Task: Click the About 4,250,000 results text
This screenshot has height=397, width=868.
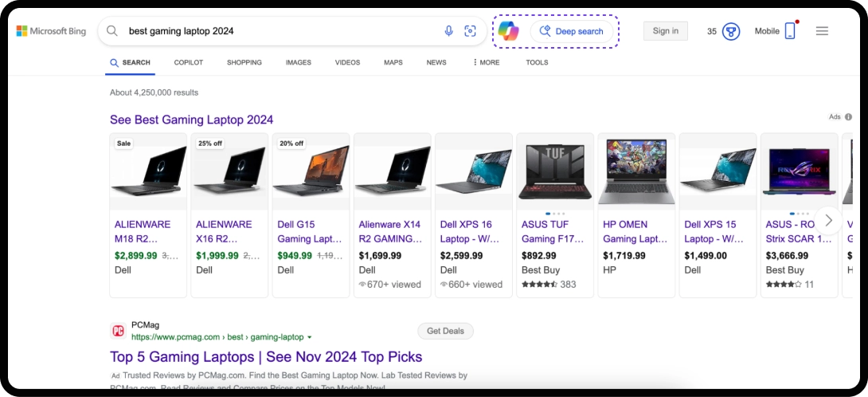Action: 154,92
